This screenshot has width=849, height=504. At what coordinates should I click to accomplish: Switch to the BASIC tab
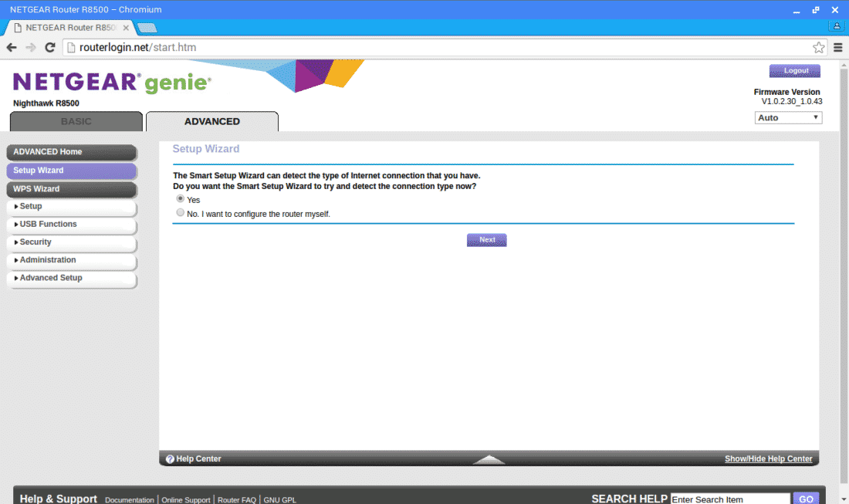click(x=76, y=121)
